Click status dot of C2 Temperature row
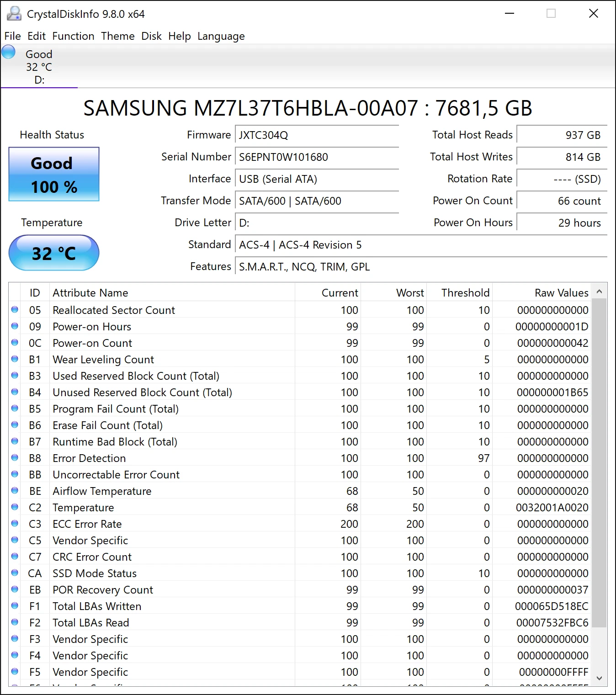 click(15, 507)
